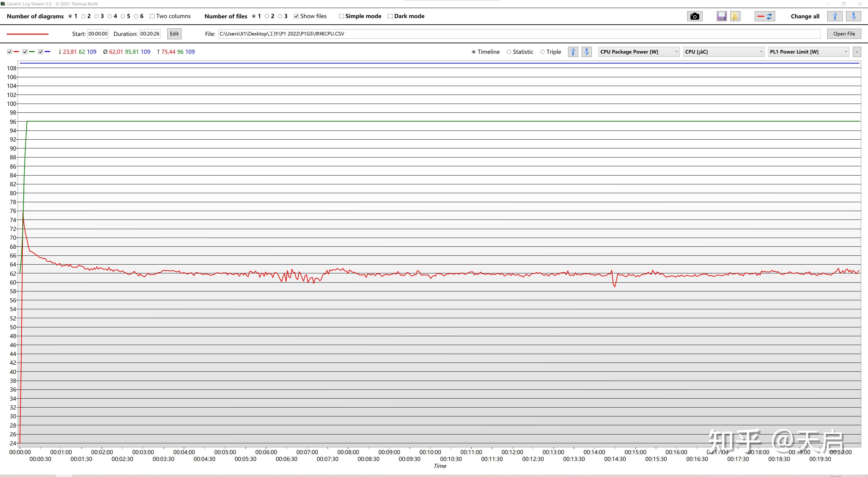Click the Duration time field
This screenshot has width=868, height=477.
pyautogui.click(x=150, y=34)
